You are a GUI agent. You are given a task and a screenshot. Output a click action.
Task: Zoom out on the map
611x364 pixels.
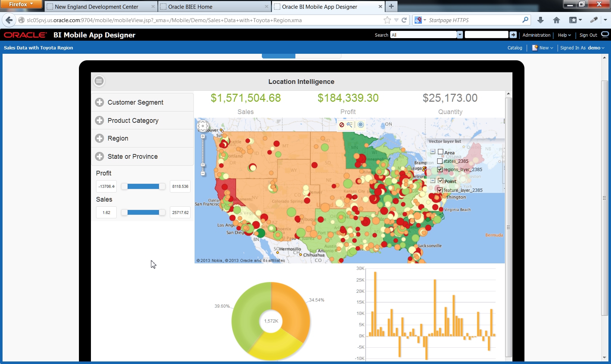pyautogui.click(x=203, y=173)
